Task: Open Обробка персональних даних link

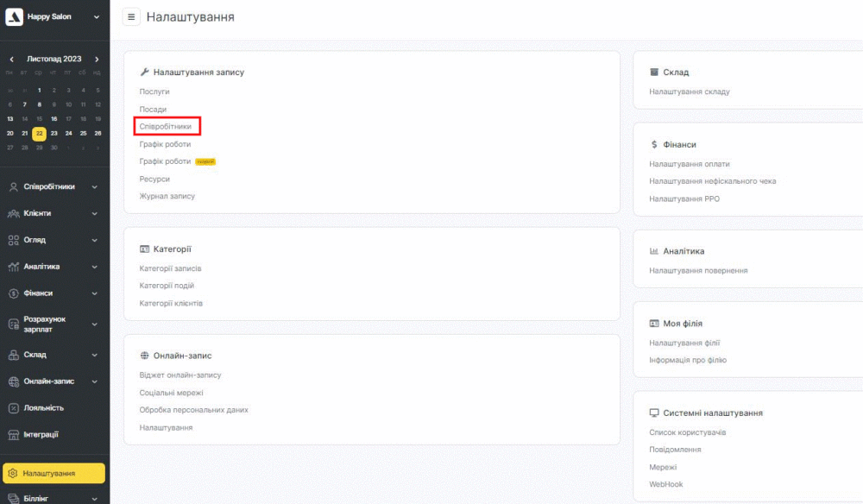Action: tap(193, 410)
